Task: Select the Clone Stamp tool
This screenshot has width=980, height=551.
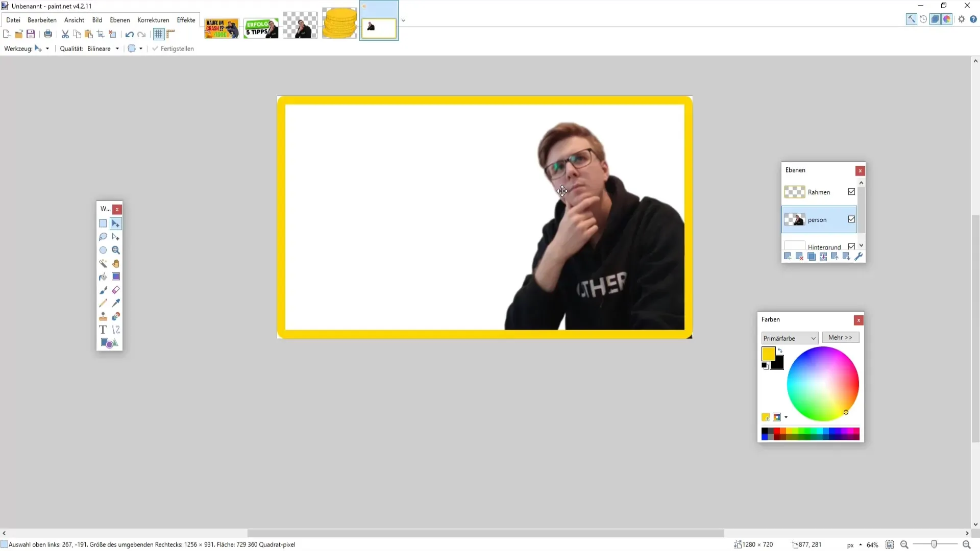Action: click(103, 317)
